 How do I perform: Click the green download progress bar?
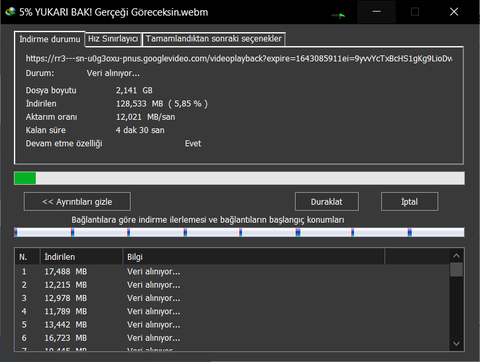(x=239, y=178)
